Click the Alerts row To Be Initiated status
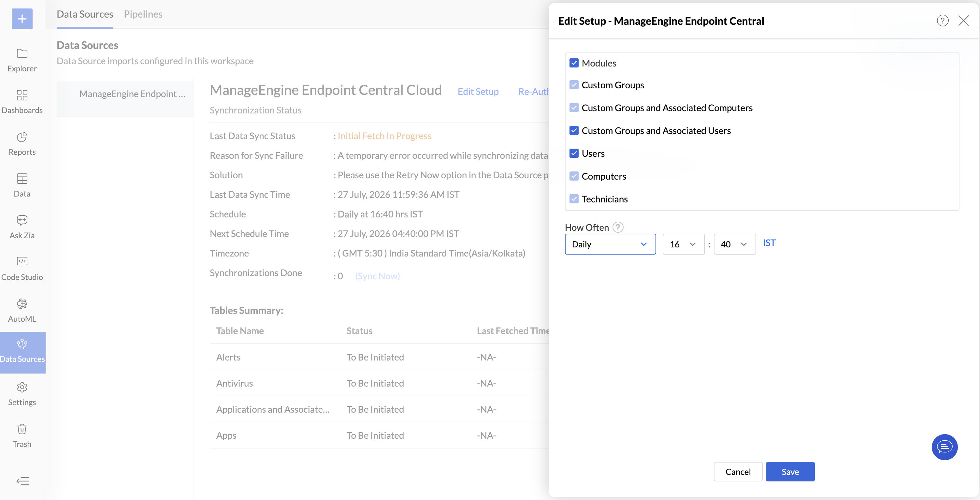The image size is (980, 500). tap(375, 357)
